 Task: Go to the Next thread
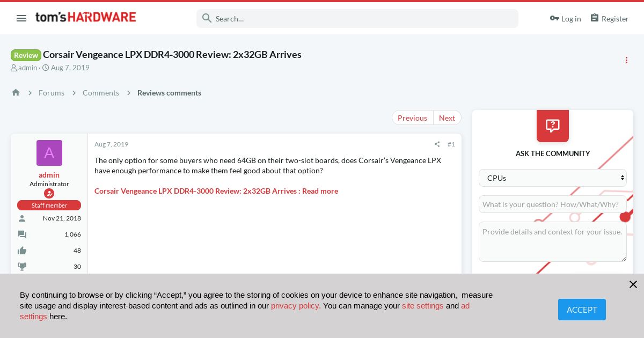[x=447, y=117]
